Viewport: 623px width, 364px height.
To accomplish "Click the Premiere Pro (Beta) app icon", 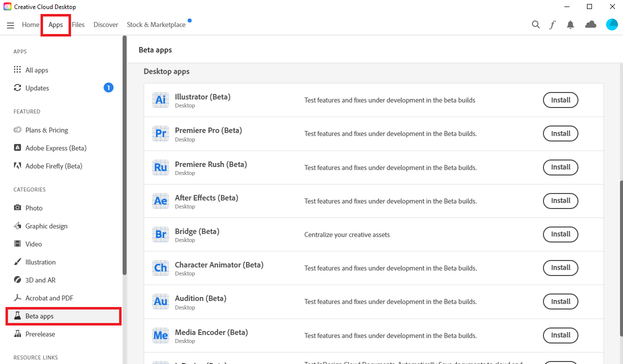I will (x=161, y=133).
